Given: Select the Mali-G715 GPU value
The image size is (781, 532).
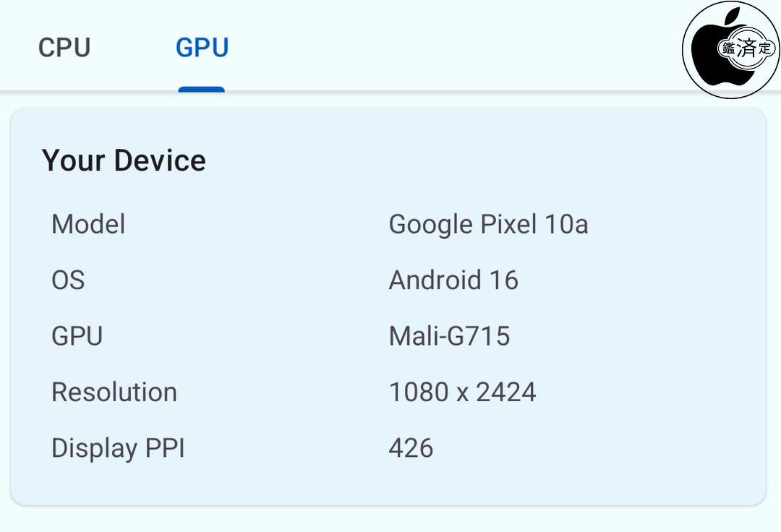Looking at the screenshot, I should (449, 336).
